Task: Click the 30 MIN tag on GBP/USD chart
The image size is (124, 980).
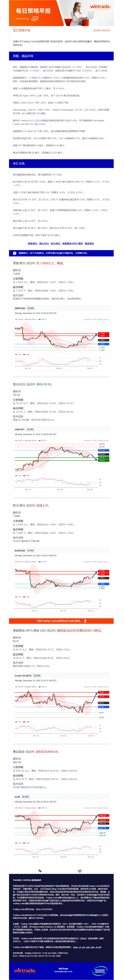Action: point(31,308)
